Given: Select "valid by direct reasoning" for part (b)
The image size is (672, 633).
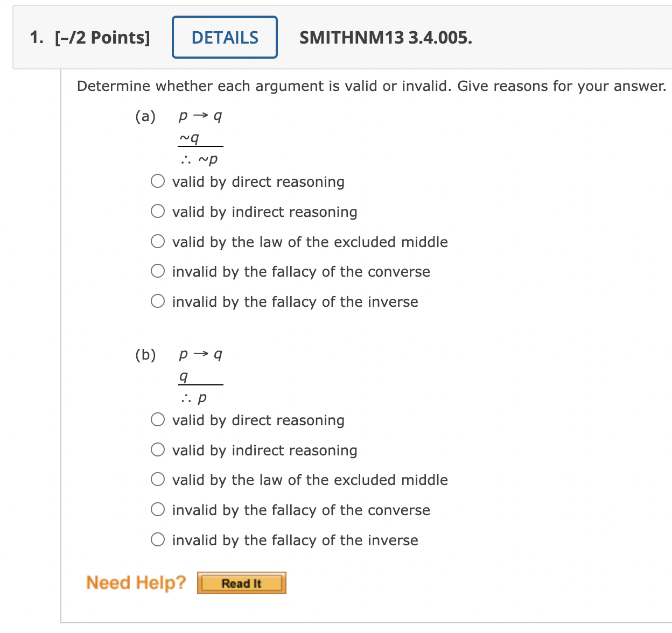Looking at the screenshot, I should [158, 419].
